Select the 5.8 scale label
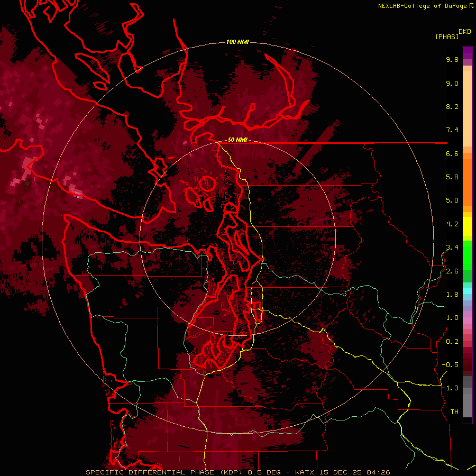Viewport: 476px width, 476px height. click(452, 177)
